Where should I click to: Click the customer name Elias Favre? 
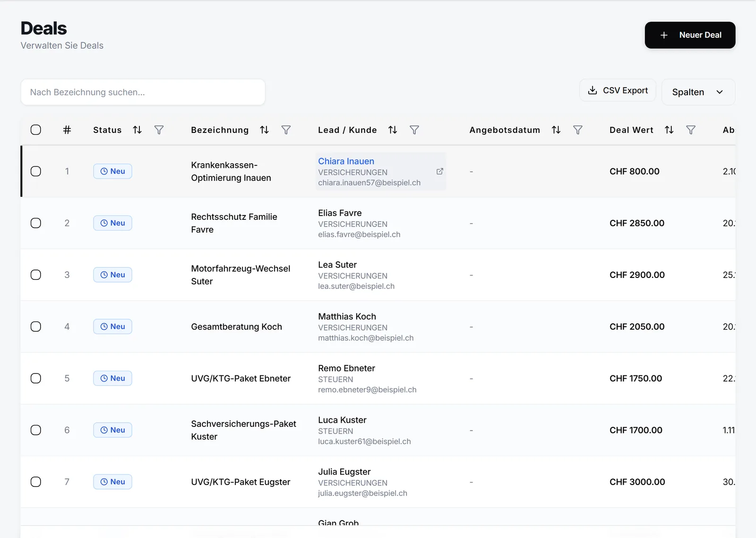point(340,213)
